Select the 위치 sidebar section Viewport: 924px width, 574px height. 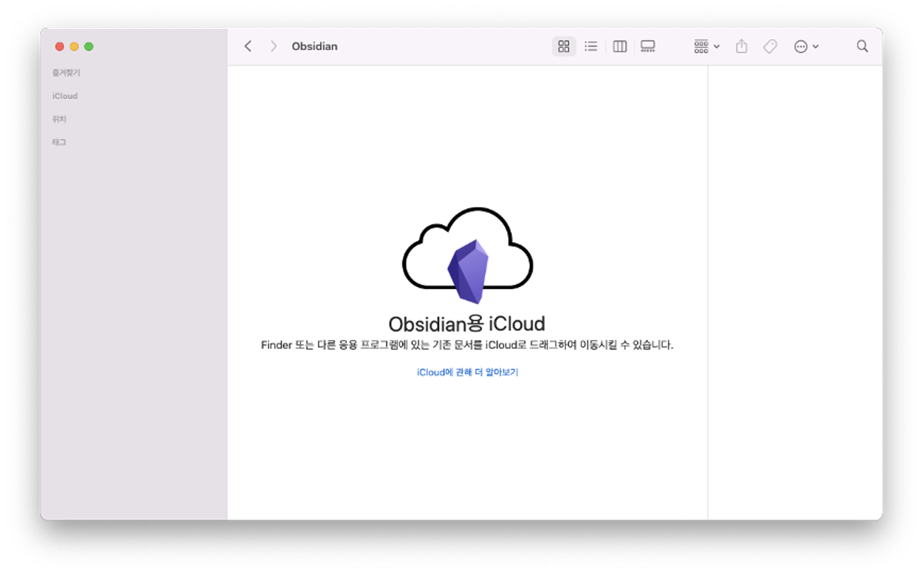click(x=59, y=119)
